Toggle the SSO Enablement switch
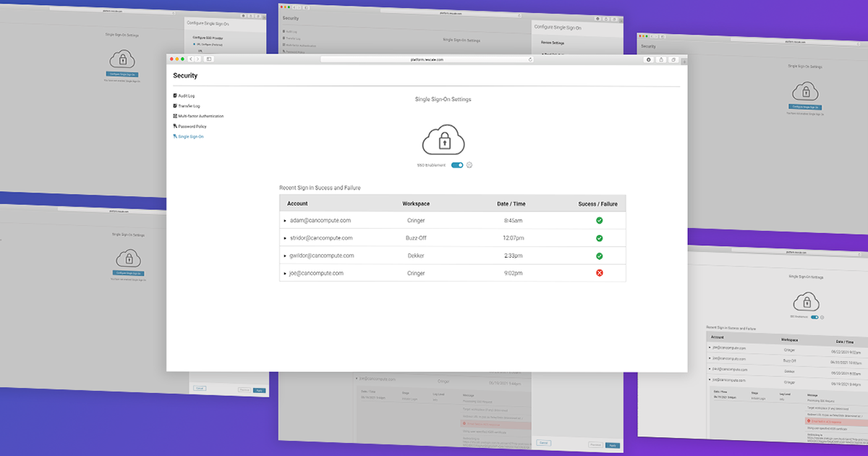This screenshot has width=868, height=456. [457, 165]
